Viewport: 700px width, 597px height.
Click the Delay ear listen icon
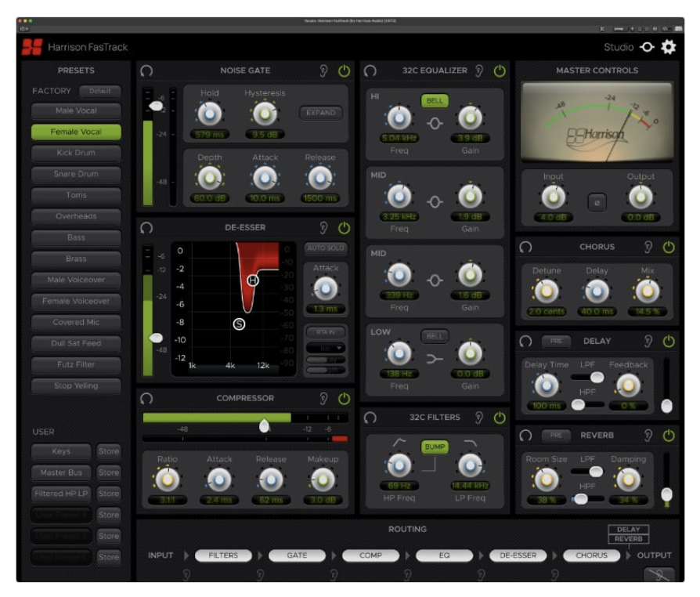(x=648, y=342)
